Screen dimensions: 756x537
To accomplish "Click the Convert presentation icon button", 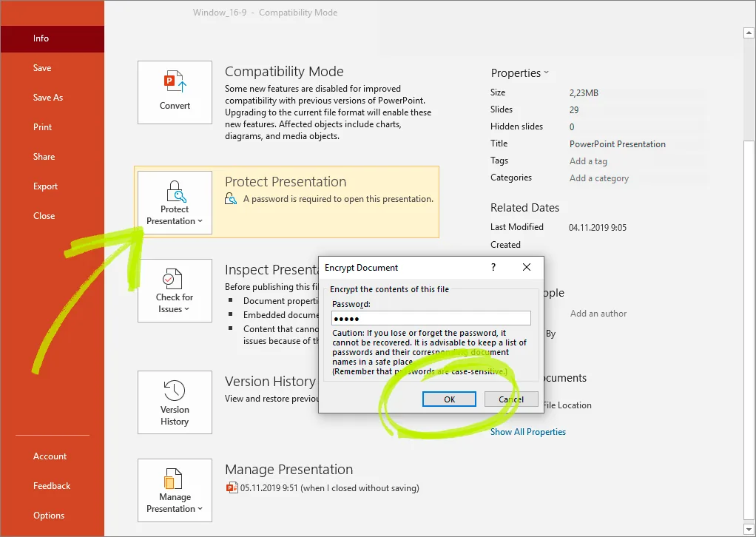I will (175, 92).
